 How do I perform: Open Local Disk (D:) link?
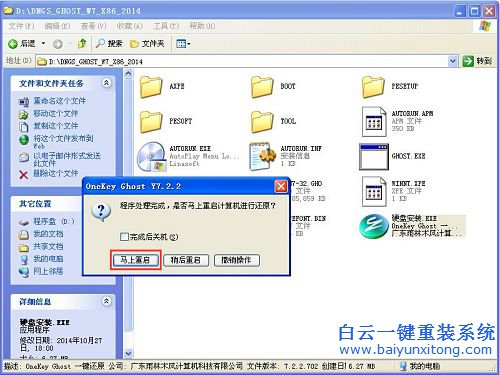tap(53, 221)
